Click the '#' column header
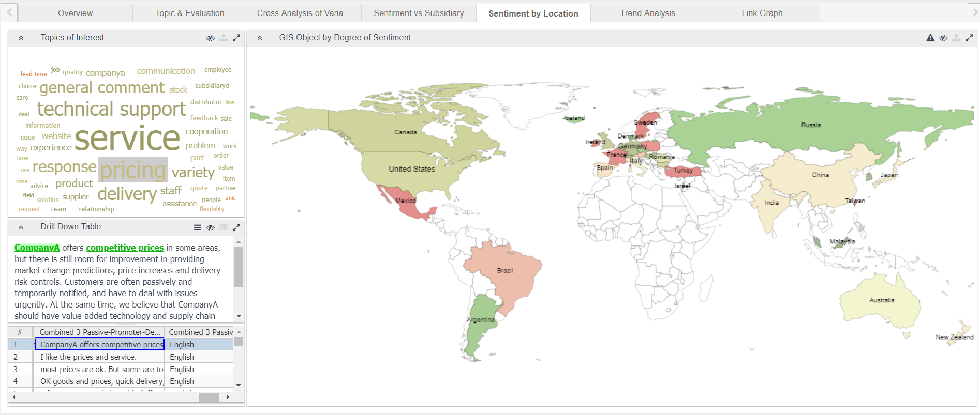This screenshot has width=980, height=415. point(20,332)
